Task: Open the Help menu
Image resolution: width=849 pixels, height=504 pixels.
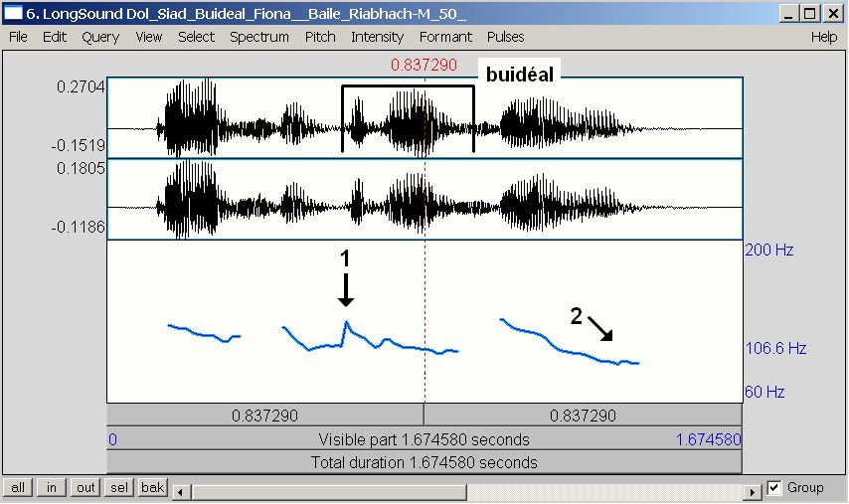Action: tap(824, 37)
